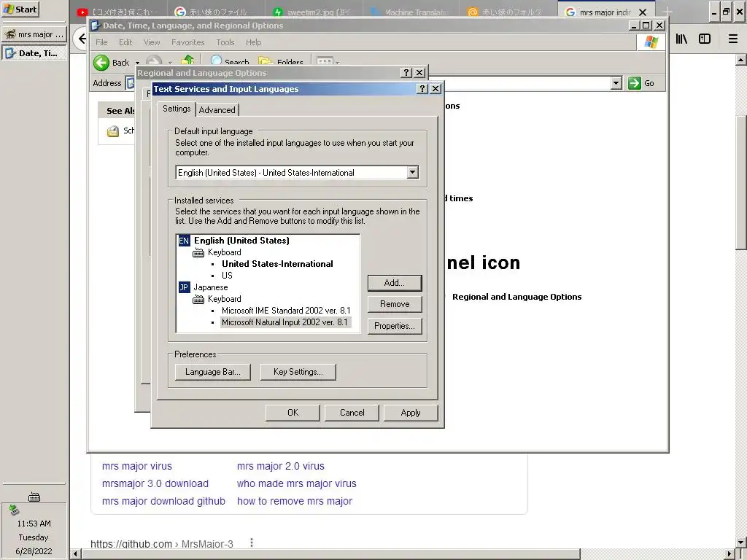This screenshot has height=560, width=747.
Task: Select the US keyboard layout entry
Action: 228,276
